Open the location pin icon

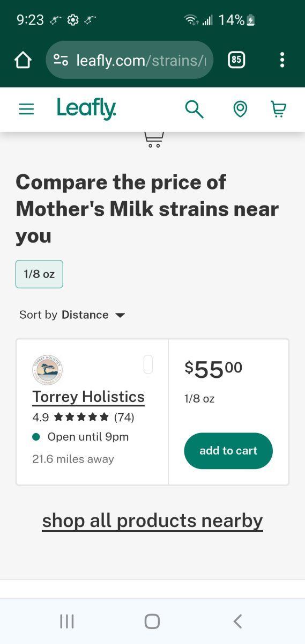pos(240,109)
